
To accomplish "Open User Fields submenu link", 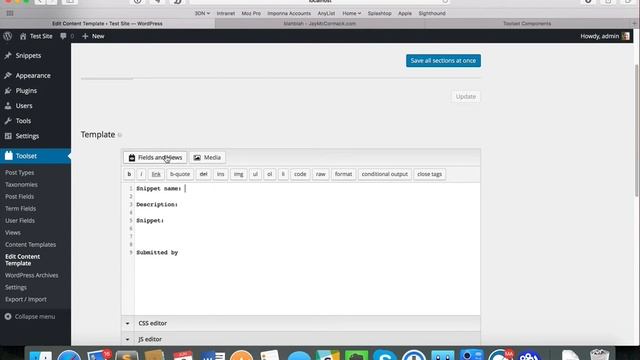I will point(20,220).
